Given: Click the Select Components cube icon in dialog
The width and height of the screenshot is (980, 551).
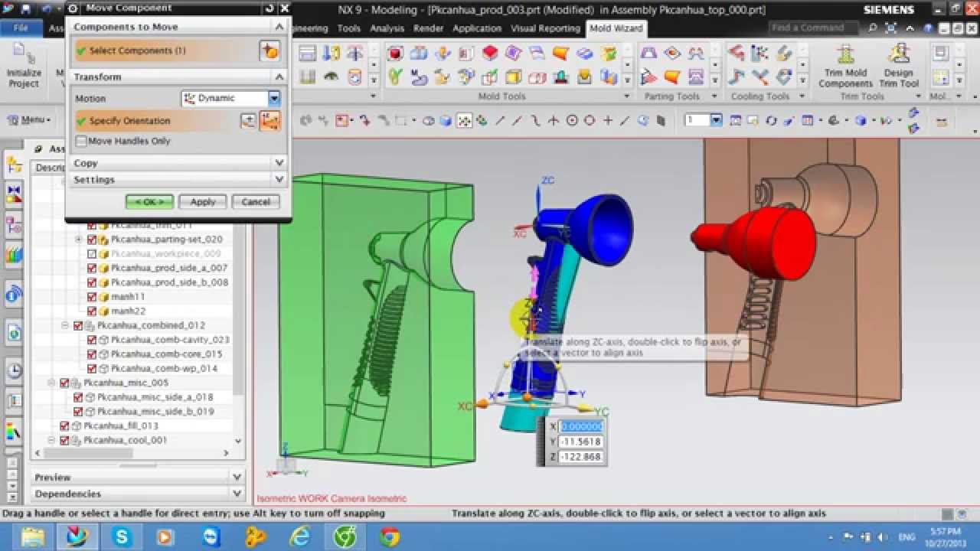Looking at the screenshot, I should [x=269, y=51].
